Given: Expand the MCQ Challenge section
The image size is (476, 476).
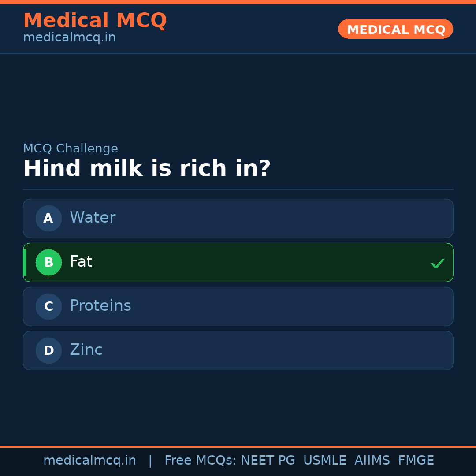Looking at the screenshot, I should pyautogui.click(x=71, y=149).
